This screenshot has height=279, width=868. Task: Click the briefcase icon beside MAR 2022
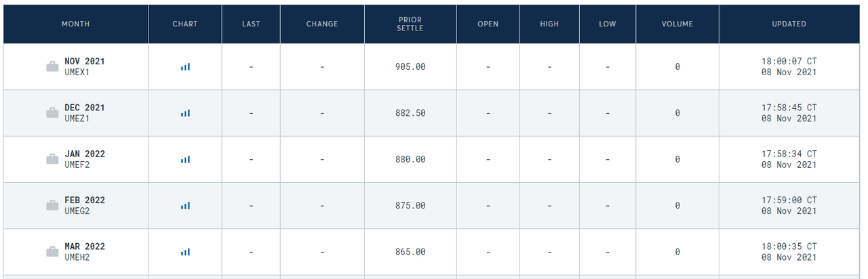pos(52,252)
